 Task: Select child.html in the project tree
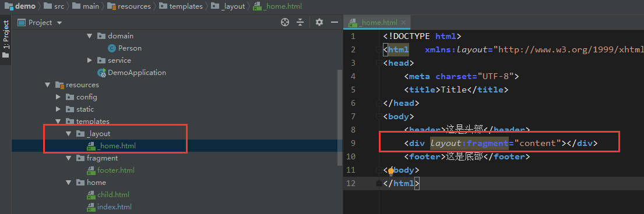[x=114, y=194]
